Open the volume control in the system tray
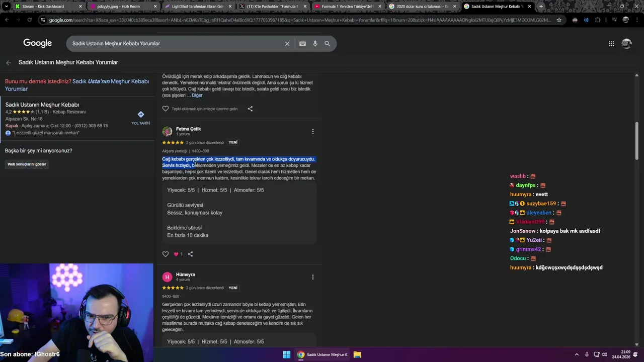644x362 pixels. click(604, 354)
